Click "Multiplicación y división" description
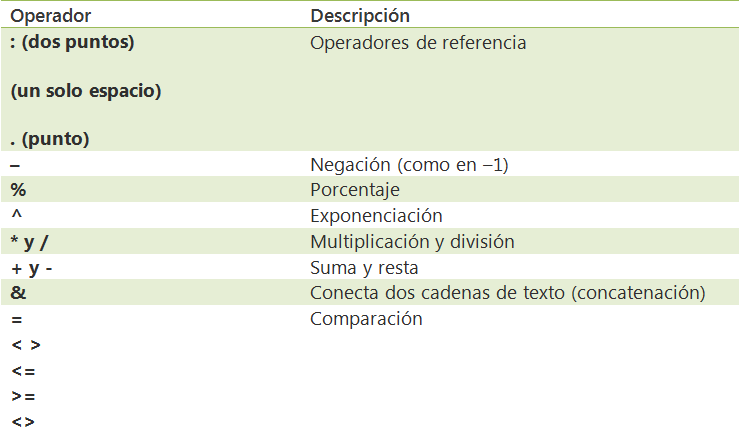 pyautogui.click(x=412, y=242)
